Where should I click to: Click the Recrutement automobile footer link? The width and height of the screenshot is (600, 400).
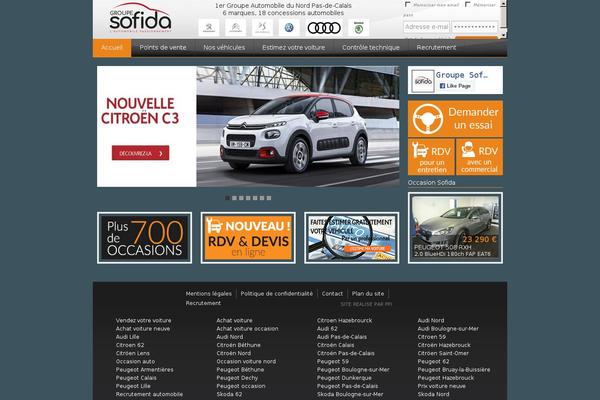(149, 394)
